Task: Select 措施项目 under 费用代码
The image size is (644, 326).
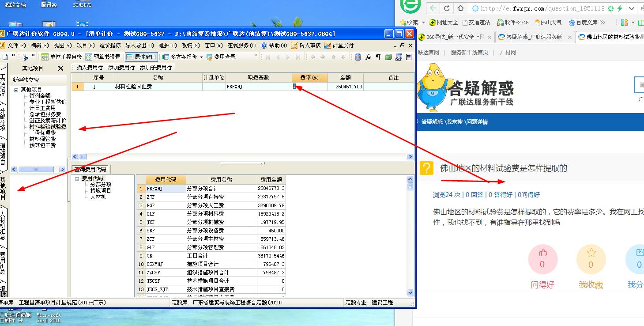Action: (x=101, y=190)
